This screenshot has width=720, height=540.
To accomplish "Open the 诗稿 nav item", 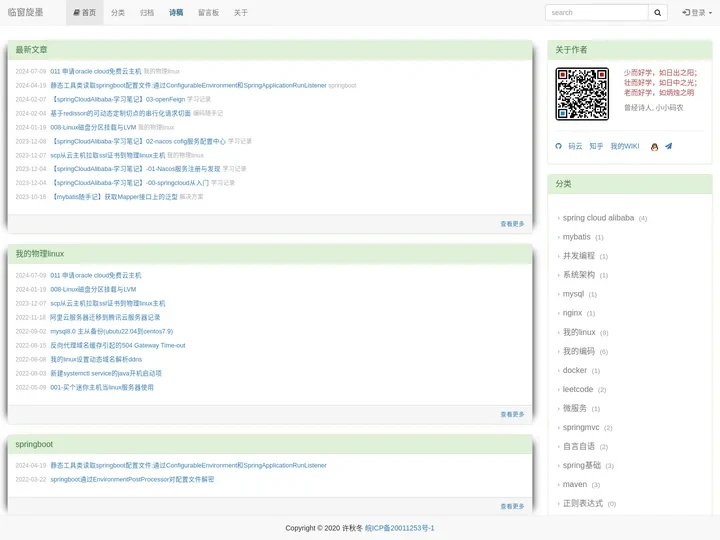I will 176,13.
